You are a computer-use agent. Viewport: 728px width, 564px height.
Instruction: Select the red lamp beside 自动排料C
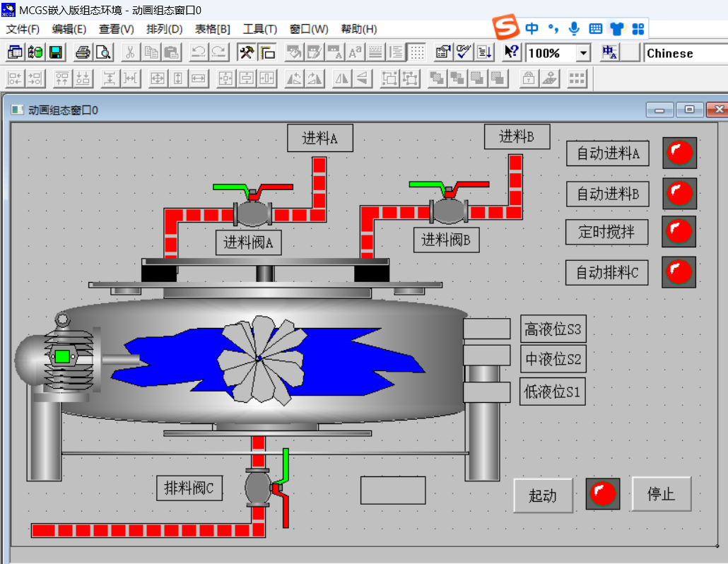(679, 272)
